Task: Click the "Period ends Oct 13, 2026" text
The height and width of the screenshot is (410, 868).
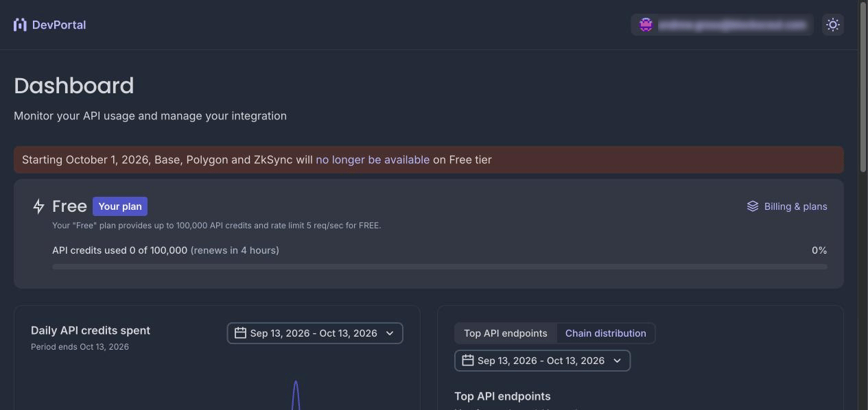Action: [80, 347]
